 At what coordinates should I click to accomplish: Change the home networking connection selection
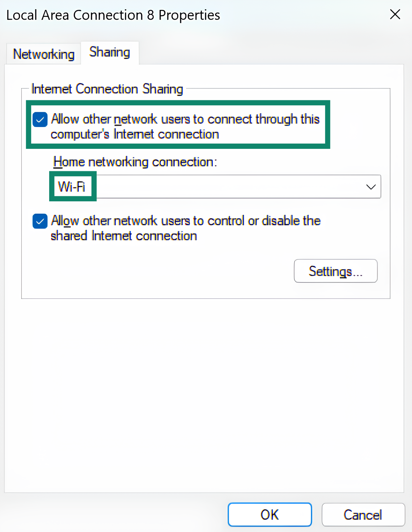pos(370,186)
